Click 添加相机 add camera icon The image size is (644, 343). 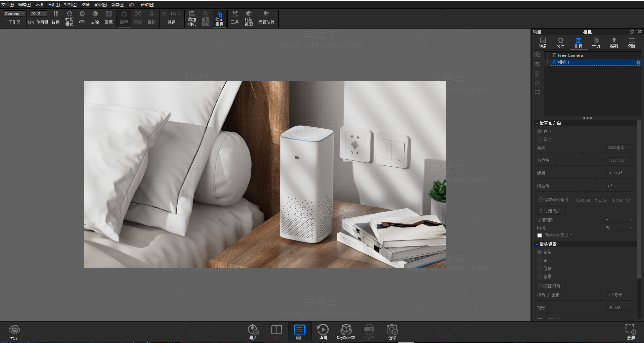(x=192, y=18)
